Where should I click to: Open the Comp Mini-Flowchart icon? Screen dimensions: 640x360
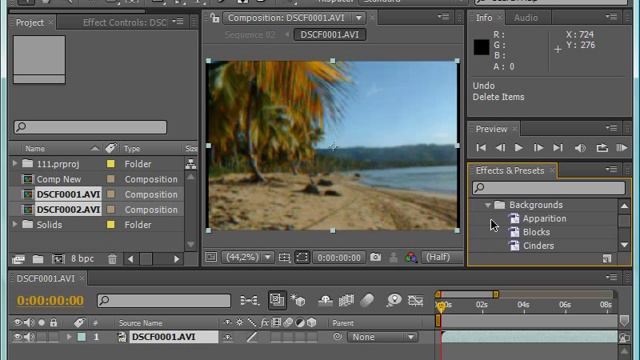pyautogui.click(x=249, y=301)
